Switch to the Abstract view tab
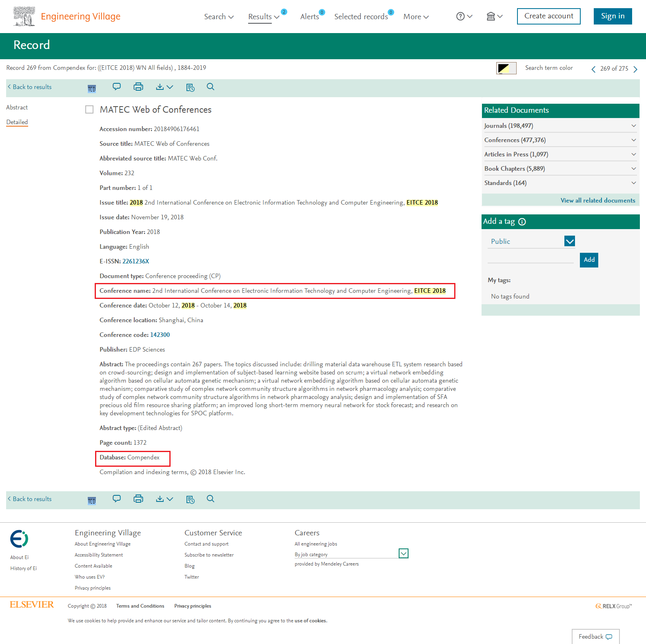Image resolution: width=646 pixels, height=644 pixels. [x=17, y=107]
